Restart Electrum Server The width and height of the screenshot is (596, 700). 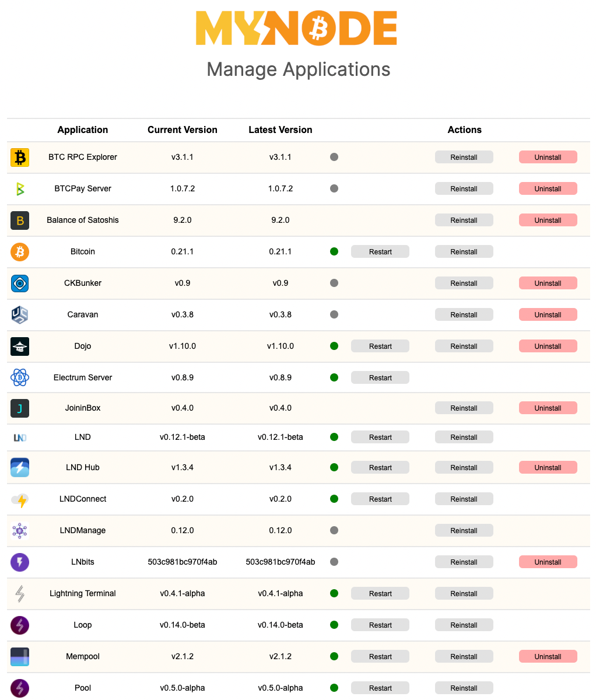click(x=380, y=378)
